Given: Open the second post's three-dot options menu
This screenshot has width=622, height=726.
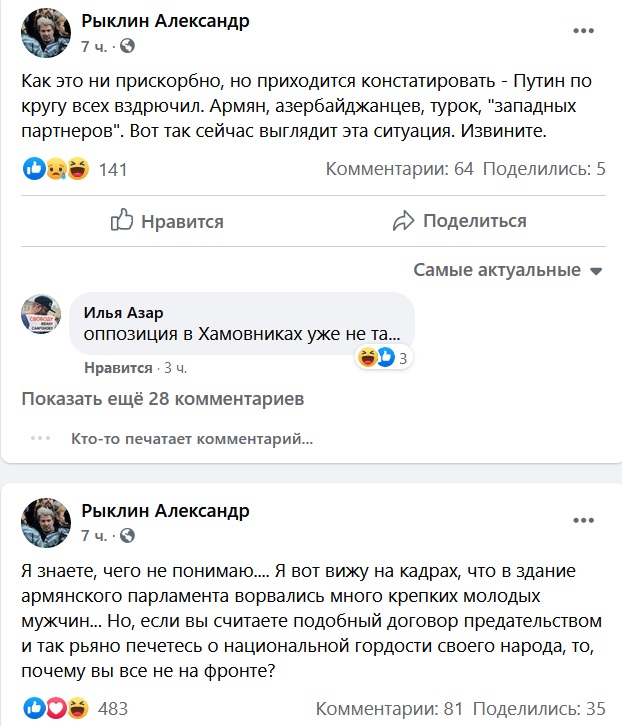Looking at the screenshot, I should pyautogui.click(x=582, y=522).
